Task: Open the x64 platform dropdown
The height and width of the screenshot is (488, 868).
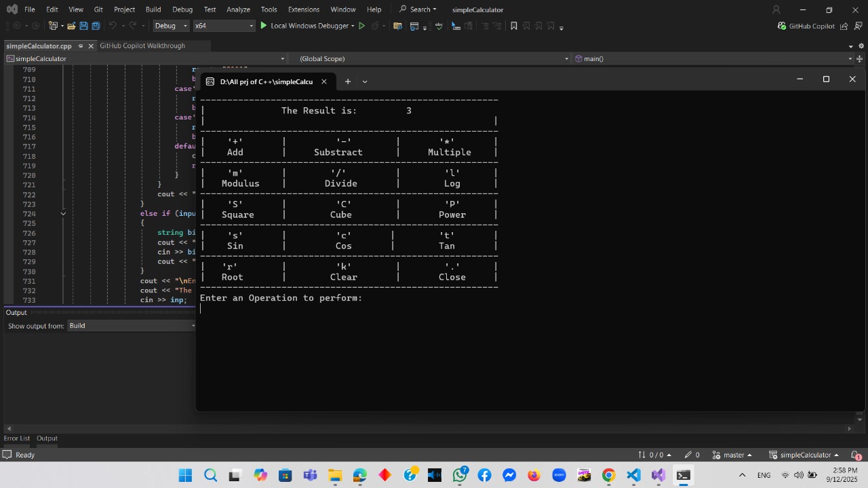Action: pos(224,26)
